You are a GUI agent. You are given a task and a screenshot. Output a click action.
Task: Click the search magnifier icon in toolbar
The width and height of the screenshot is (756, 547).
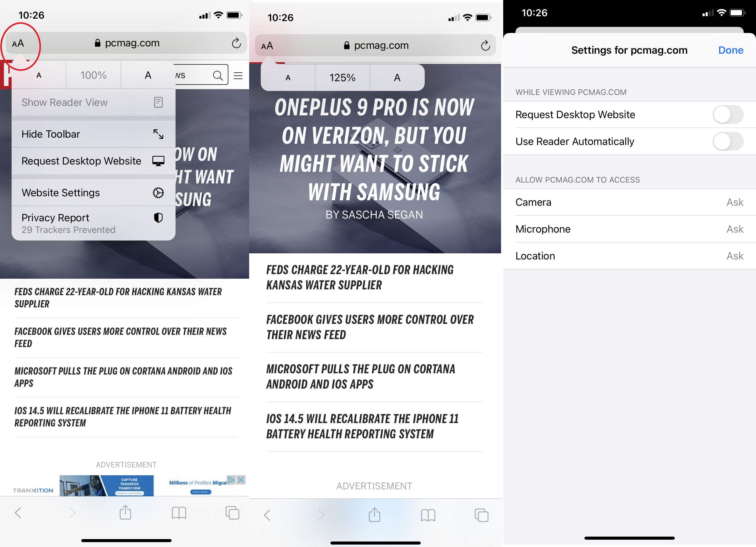218,75
